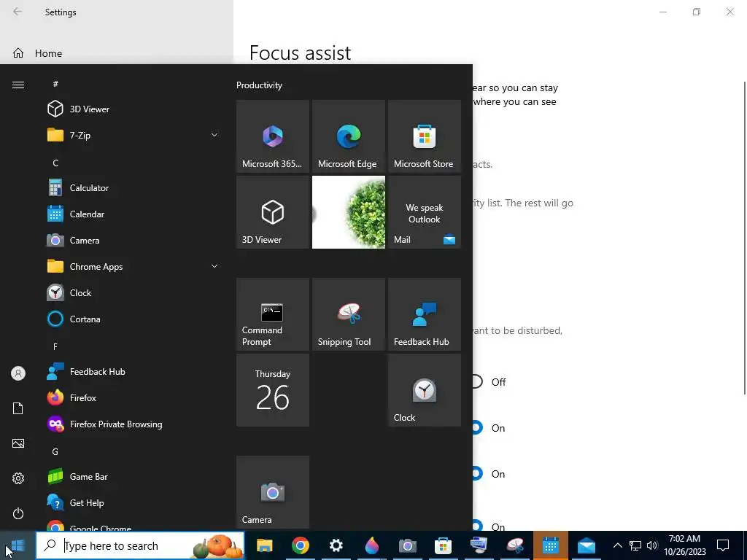
Task: Expand the Start menu hamburger button
Action: pos(18,85)
